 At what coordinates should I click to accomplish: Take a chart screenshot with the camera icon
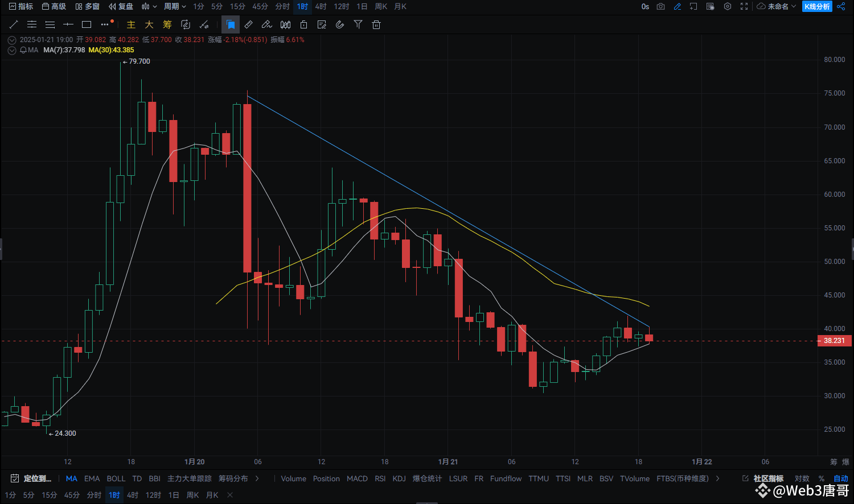point(660,6)
